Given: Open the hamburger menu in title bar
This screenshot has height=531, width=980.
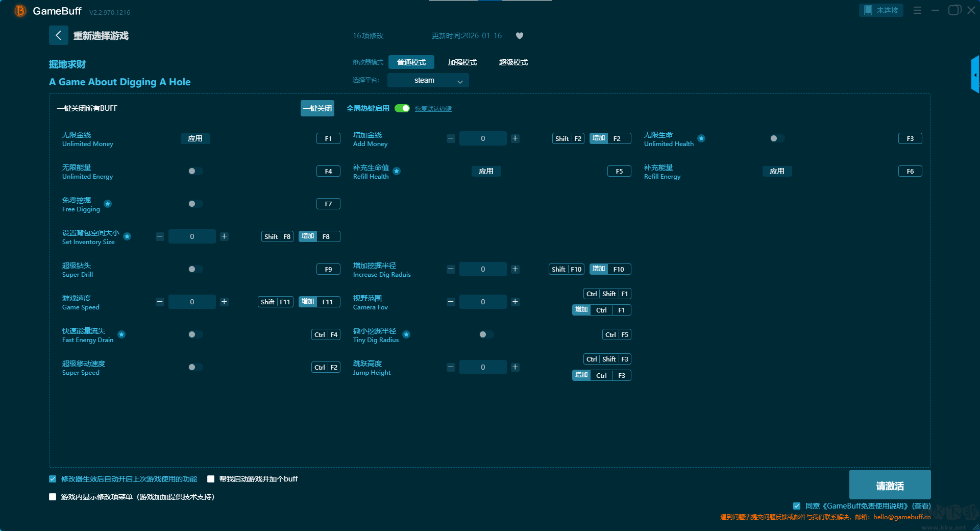Looking at the screenshot, I should tap(917, 10).
